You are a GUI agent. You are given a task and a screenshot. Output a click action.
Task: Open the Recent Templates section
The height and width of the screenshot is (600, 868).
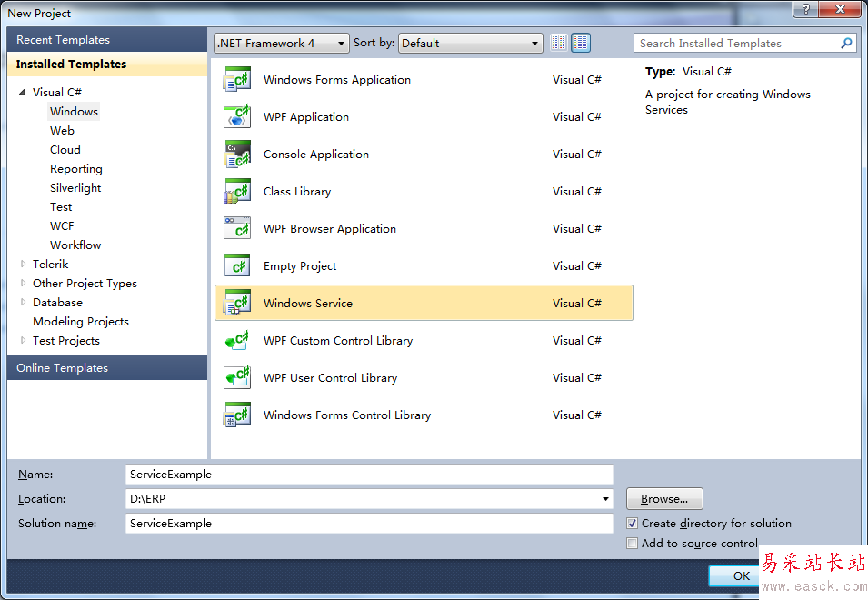click(107, 40)
